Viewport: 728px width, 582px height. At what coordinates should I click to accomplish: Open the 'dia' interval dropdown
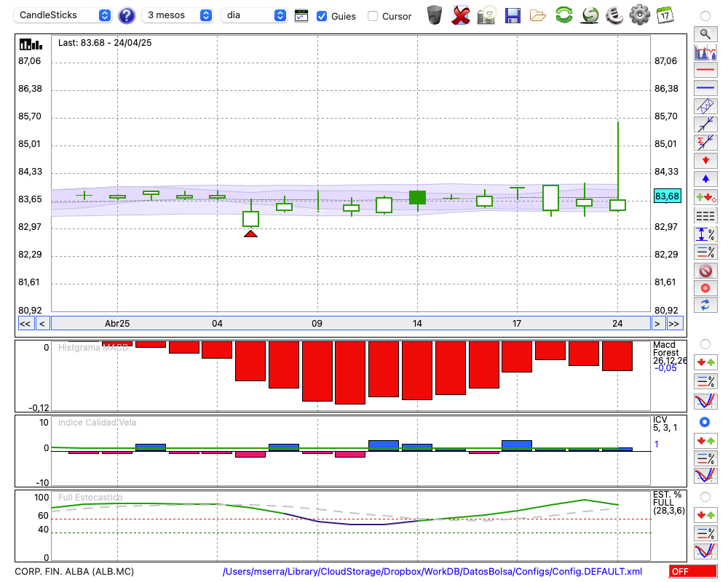pos(254,15)
